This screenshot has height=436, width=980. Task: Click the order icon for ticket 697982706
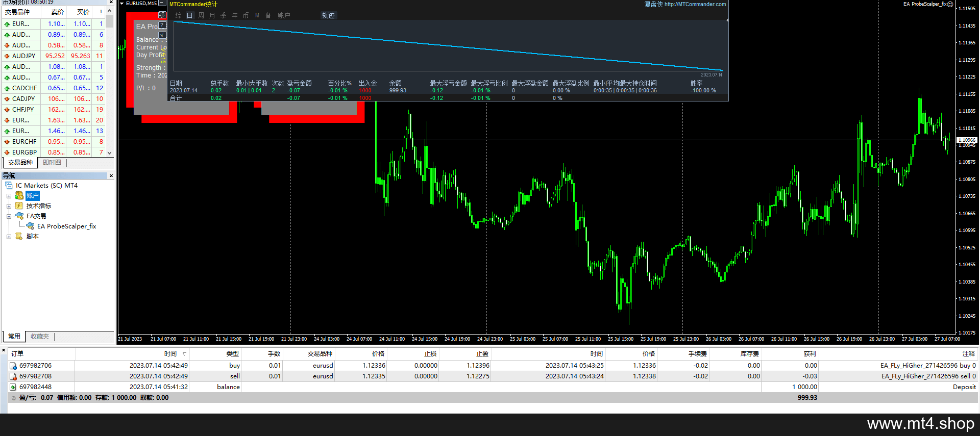pos(13,366)
